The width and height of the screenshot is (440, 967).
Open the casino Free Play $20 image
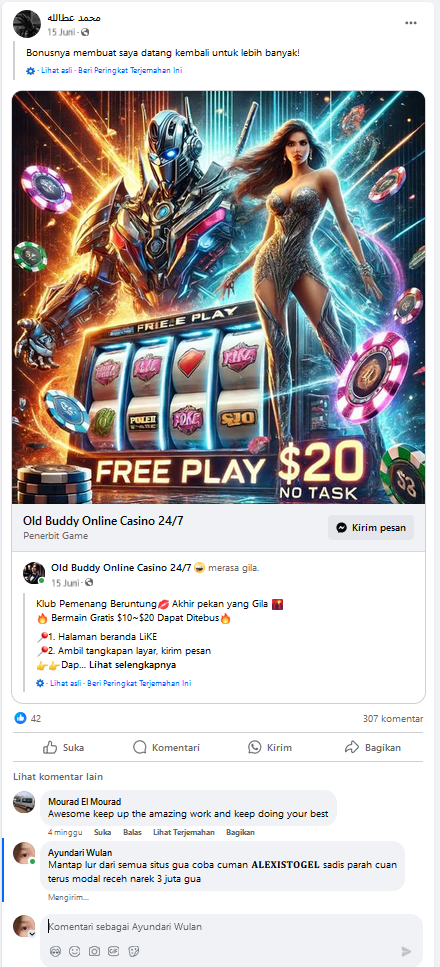(x=218, y=297)
